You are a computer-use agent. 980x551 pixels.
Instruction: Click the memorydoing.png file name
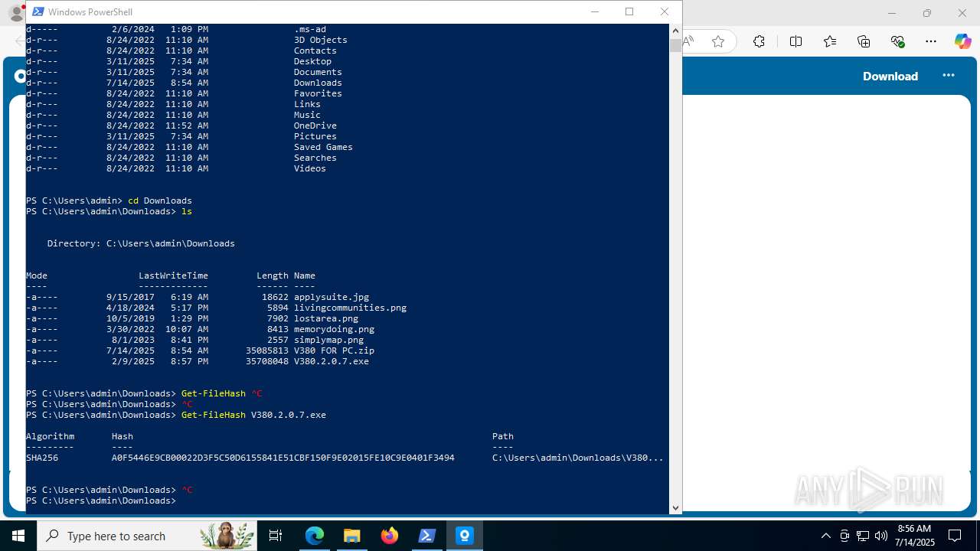(334, 329)
